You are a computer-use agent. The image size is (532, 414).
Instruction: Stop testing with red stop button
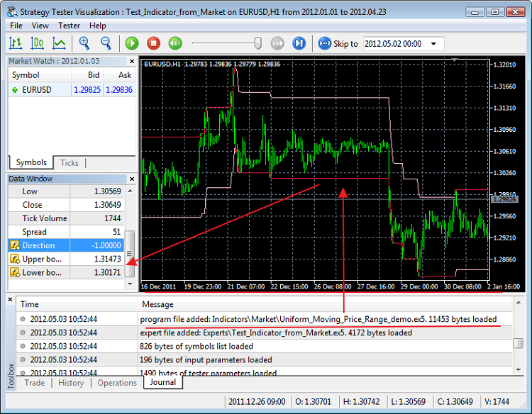point(153,43)
